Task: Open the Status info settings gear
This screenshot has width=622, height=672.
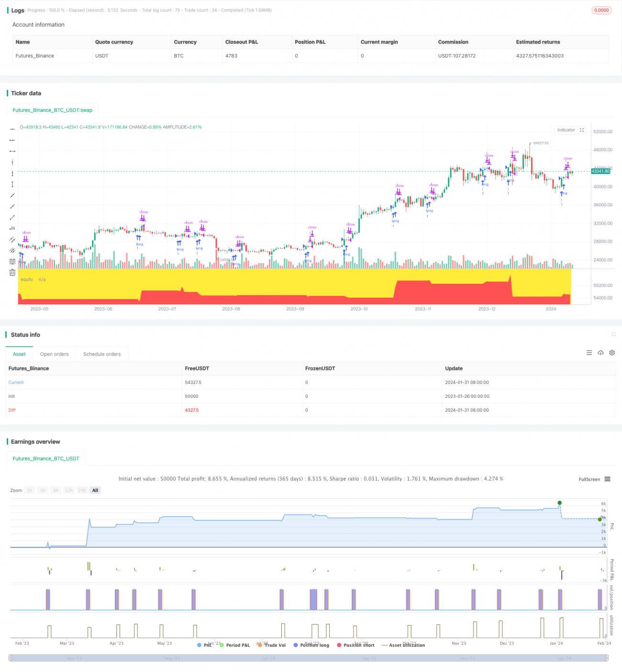Action: pos(612,353)
